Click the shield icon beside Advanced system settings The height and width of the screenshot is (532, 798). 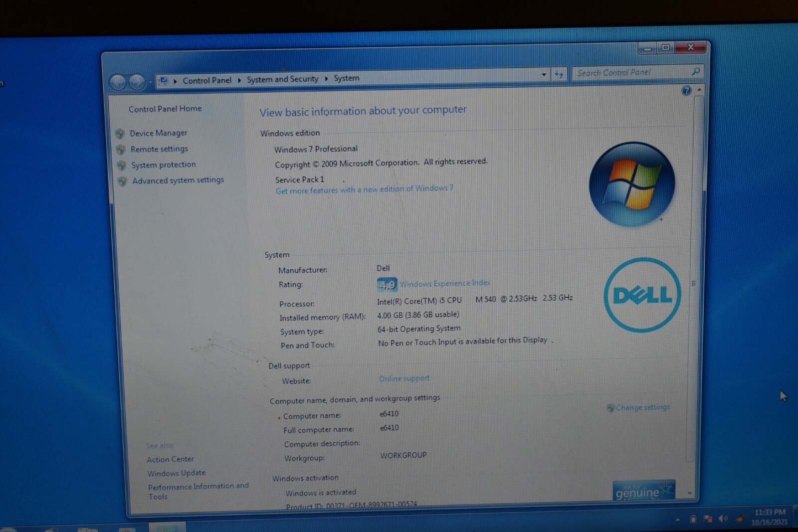pos(122,181)
